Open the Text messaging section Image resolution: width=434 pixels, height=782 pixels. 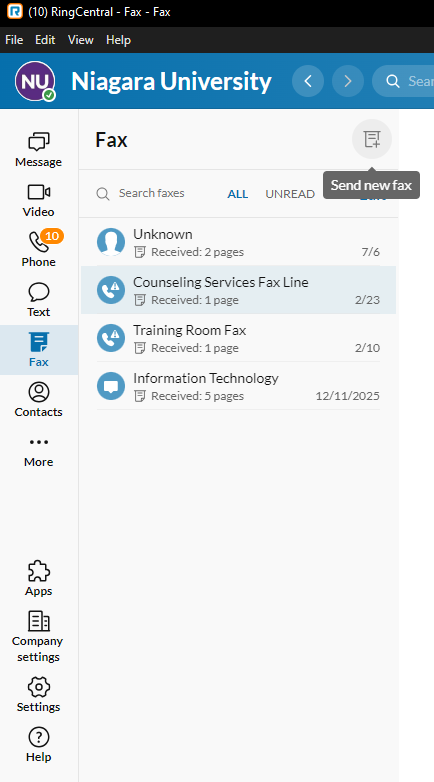(x=38, y=299)
